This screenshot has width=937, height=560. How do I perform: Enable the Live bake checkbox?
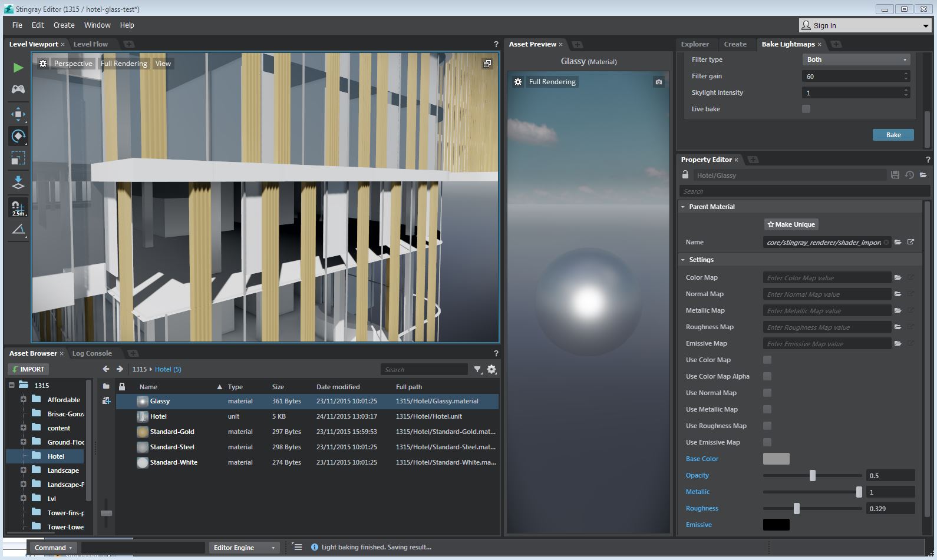[806, 109]
